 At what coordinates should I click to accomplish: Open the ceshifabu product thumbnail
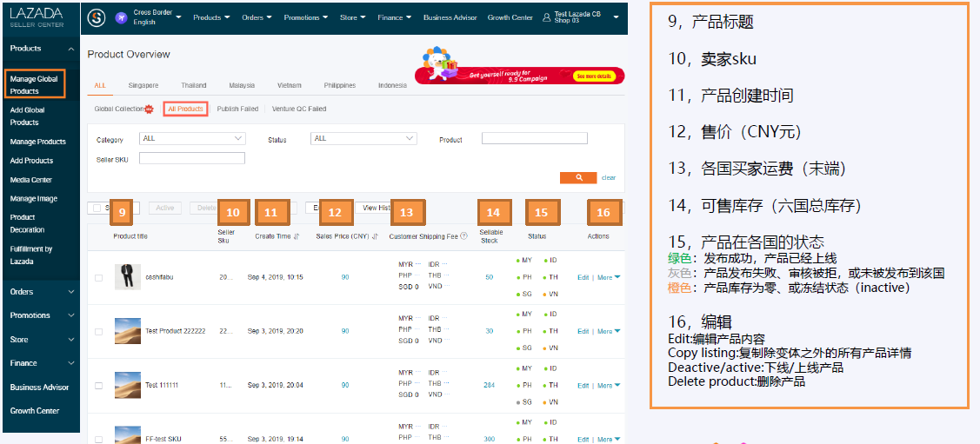(x=128, y=277)
